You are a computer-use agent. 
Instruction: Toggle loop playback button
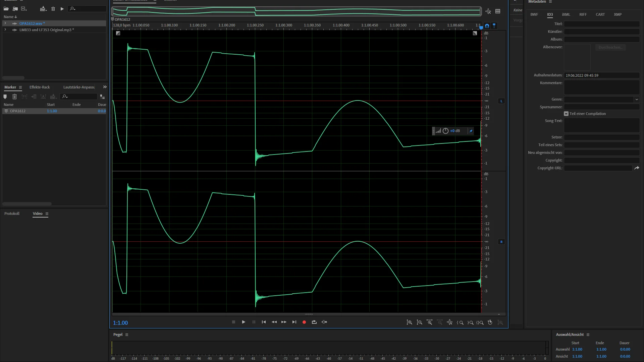(x=314, y=322)
